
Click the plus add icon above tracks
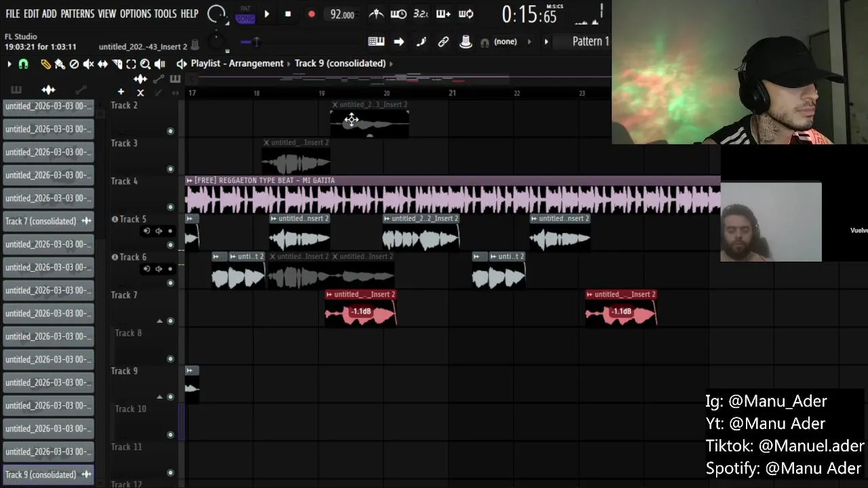(x=121, y=91)
